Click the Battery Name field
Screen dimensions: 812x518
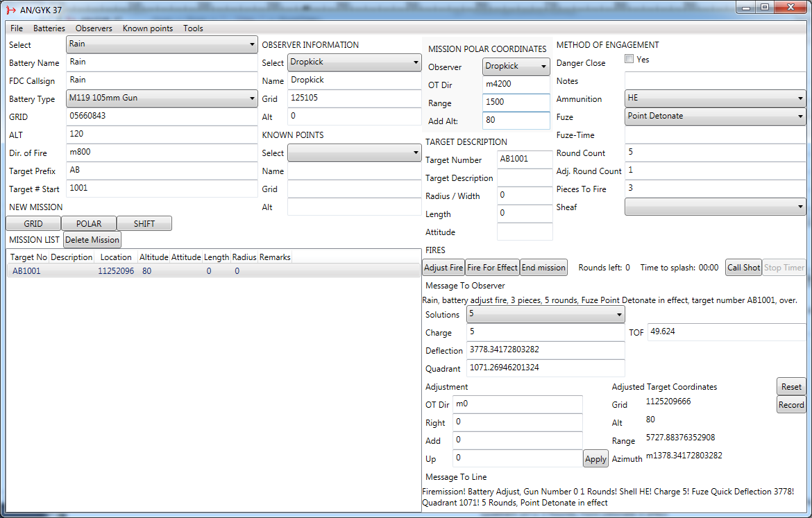tap(162, 62)
